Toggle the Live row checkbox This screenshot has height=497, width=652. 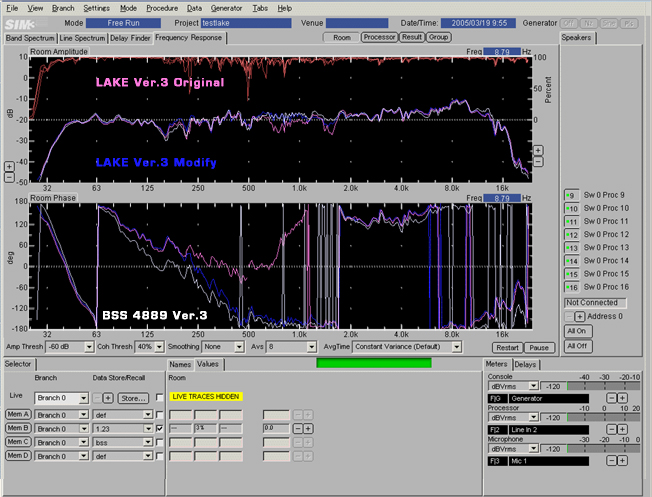pos(159,398)
